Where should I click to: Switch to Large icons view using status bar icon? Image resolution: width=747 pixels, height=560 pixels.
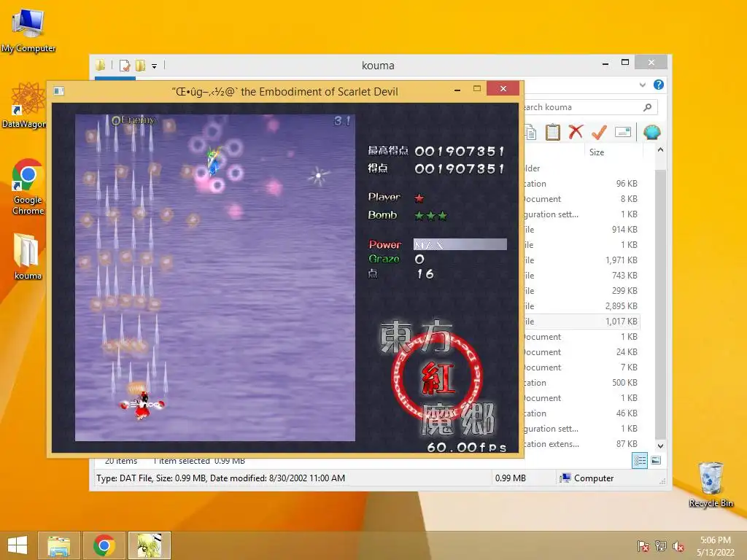coord(656,461)
